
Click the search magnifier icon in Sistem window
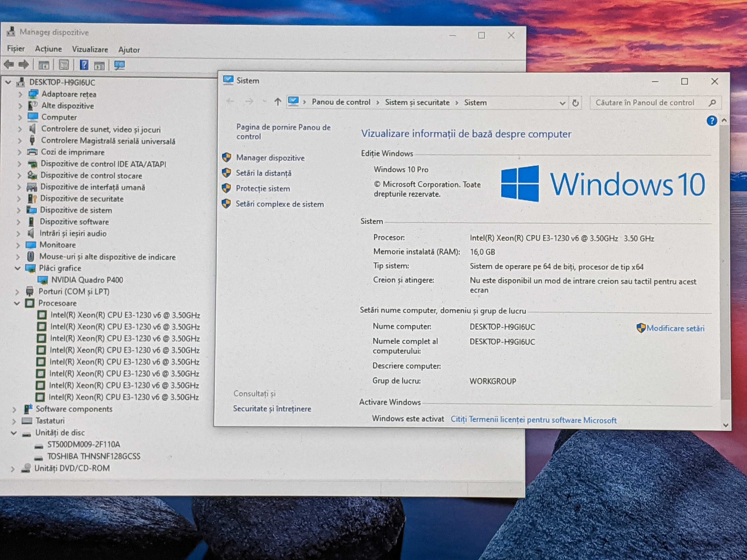[712, 103]
